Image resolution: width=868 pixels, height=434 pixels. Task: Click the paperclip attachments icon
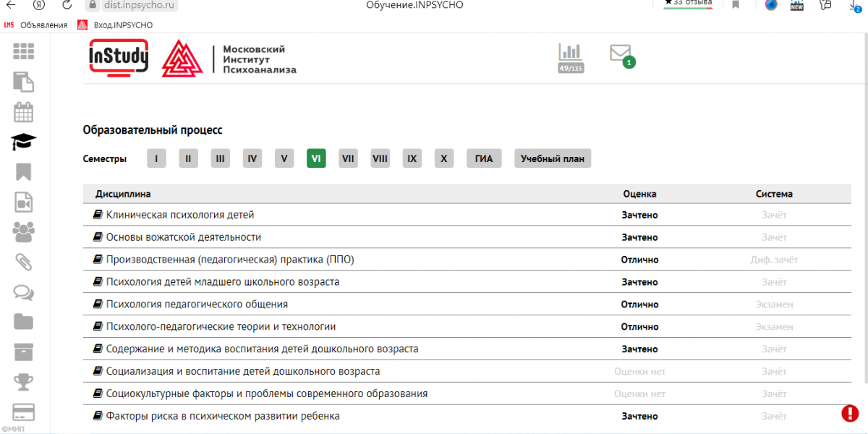click(23, 261)
